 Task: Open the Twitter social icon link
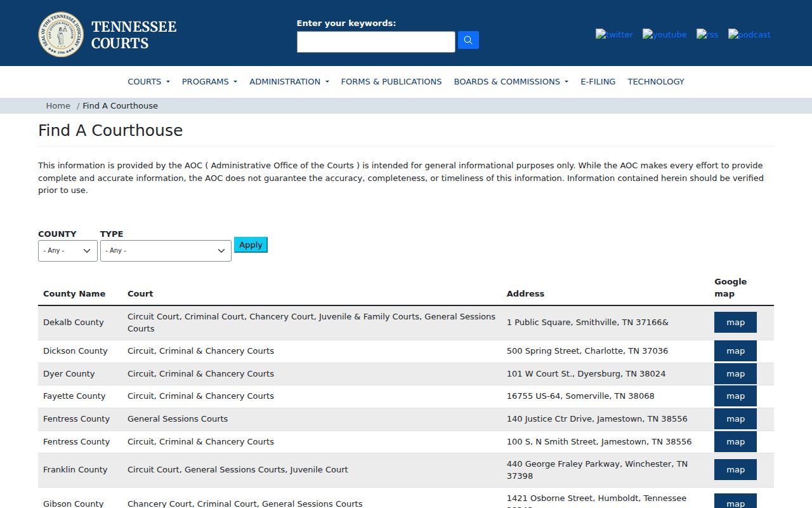pyautogui.click(x=614, y=34)
